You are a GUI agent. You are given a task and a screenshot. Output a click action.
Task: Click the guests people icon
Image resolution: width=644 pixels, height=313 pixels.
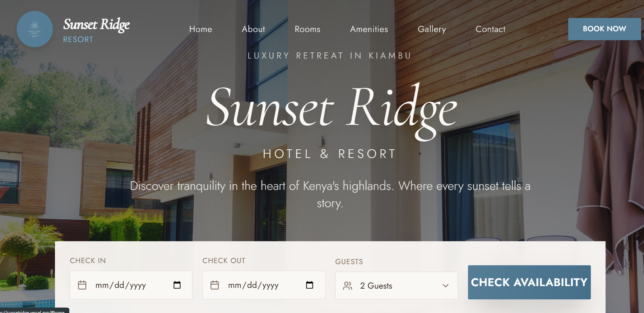click(348, 286)
